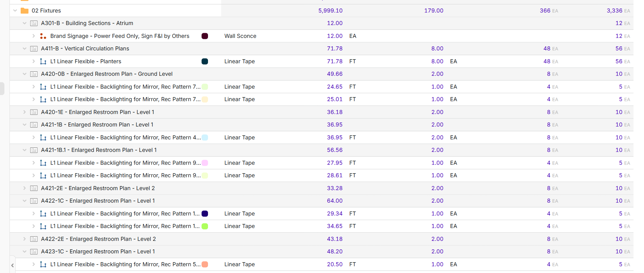Image resolution: width=644 pixels, height=273 pixels.
Task: Click the dark teal Planters color swatch
Action: pyautogui.click(x=205, y=62)
